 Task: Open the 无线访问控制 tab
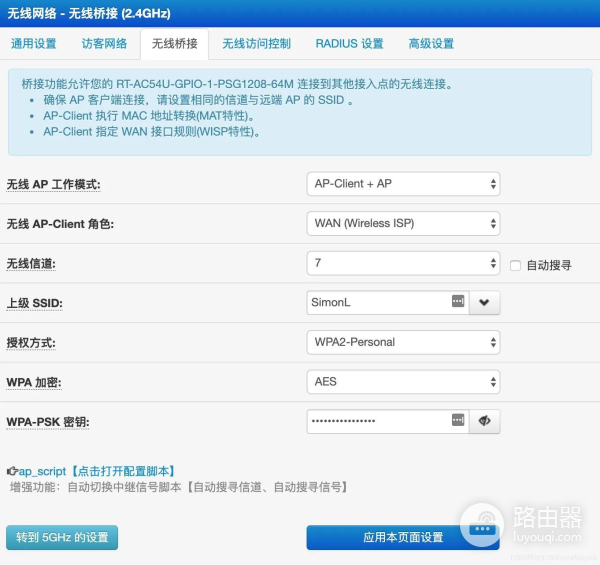click(256, 44)
